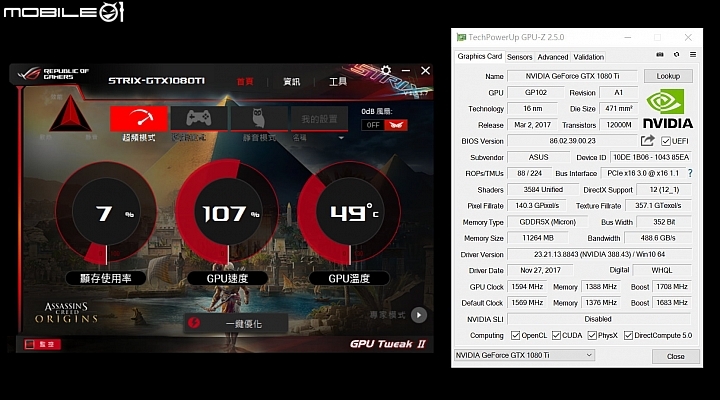720x400 pixels.
Task: Select the OC mode speedometer icon
Action: click(139, 119)
